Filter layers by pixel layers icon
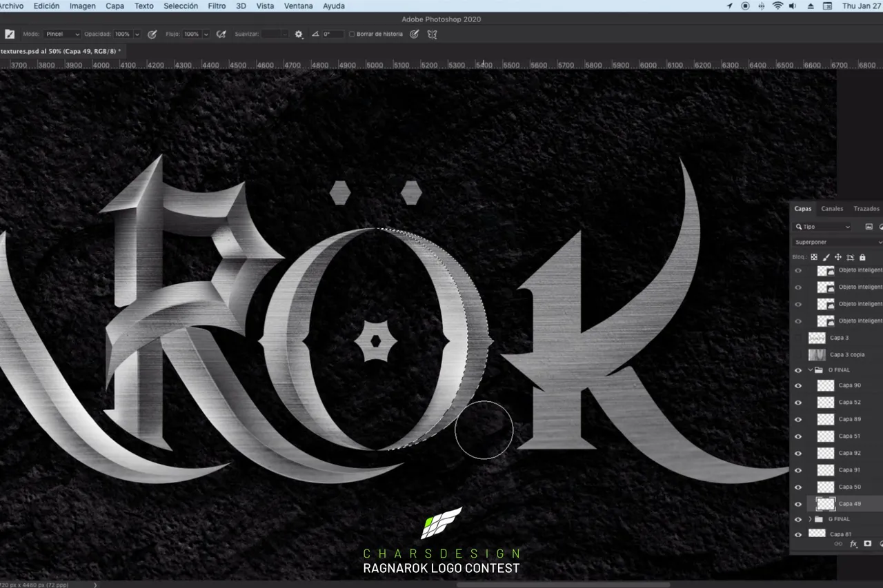Image resolution: width=883 pixels, height=588 pixels. point(869,227)
